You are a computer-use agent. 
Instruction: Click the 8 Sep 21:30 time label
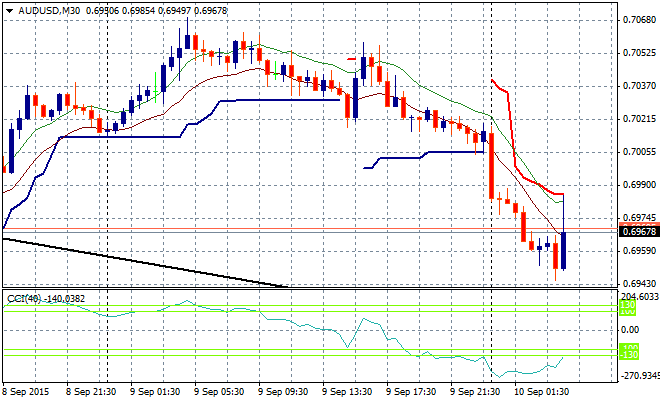(91, 392)
